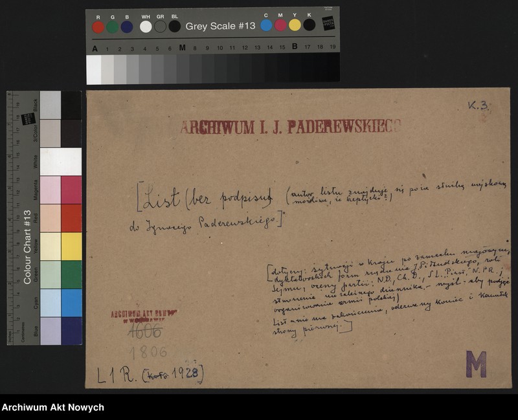Click the handwritten year '1928'
518x420 pixels.
click(186, 373)
